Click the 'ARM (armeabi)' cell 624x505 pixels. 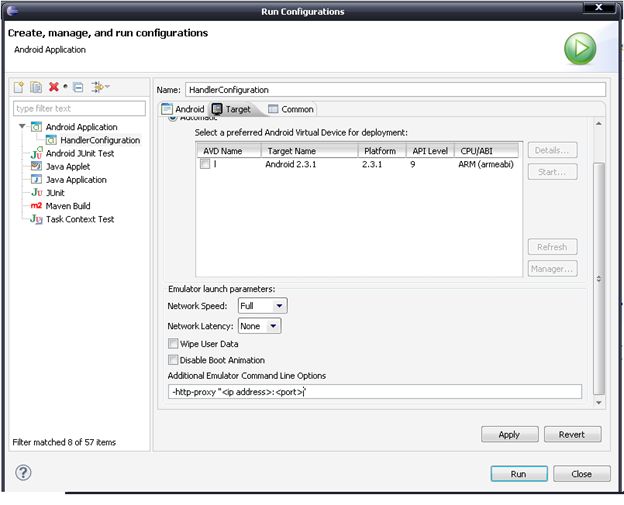486,164
